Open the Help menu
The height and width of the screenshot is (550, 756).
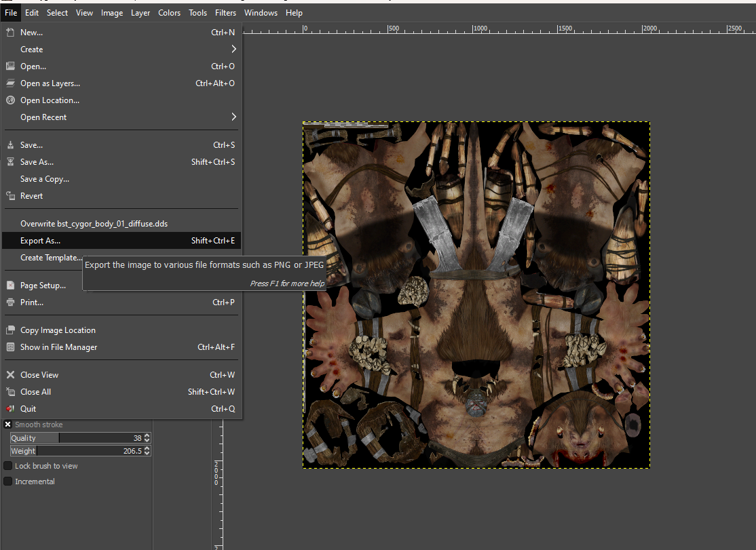pos(294,13)
